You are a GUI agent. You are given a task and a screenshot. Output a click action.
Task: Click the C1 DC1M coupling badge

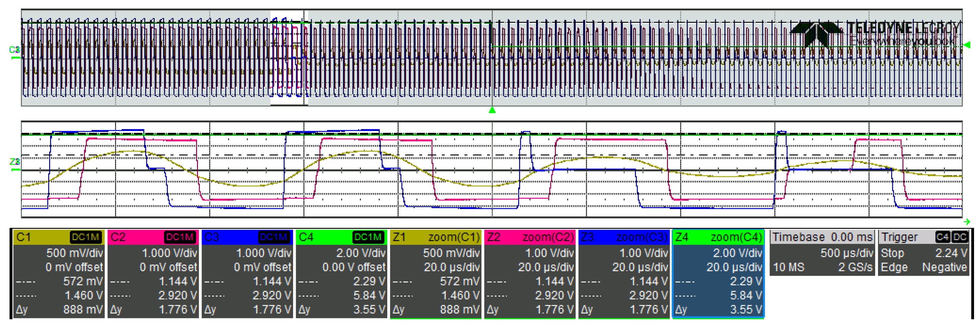pos(86,237)
